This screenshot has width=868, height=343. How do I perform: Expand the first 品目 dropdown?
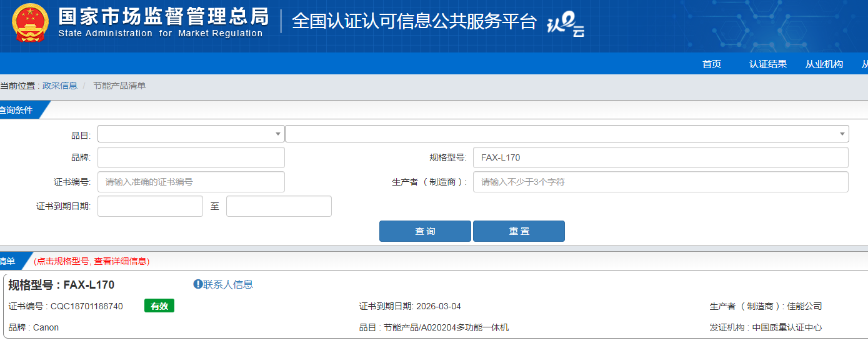(191, 134)
